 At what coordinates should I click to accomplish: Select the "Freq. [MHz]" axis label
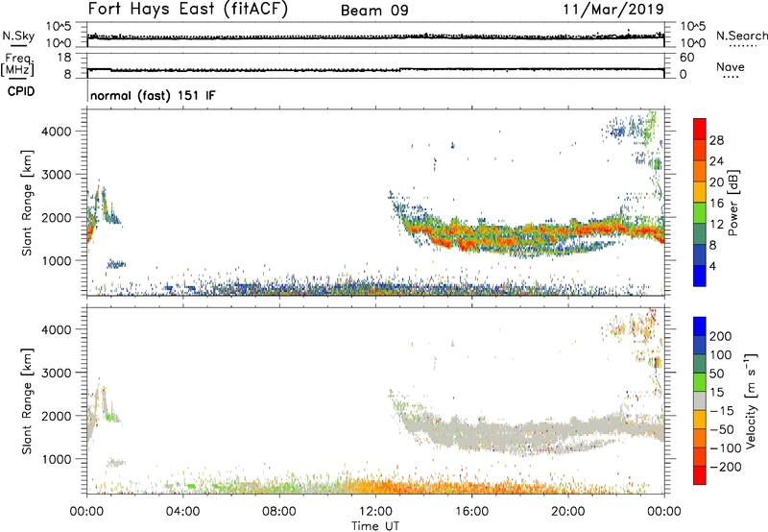pos(17,64)
